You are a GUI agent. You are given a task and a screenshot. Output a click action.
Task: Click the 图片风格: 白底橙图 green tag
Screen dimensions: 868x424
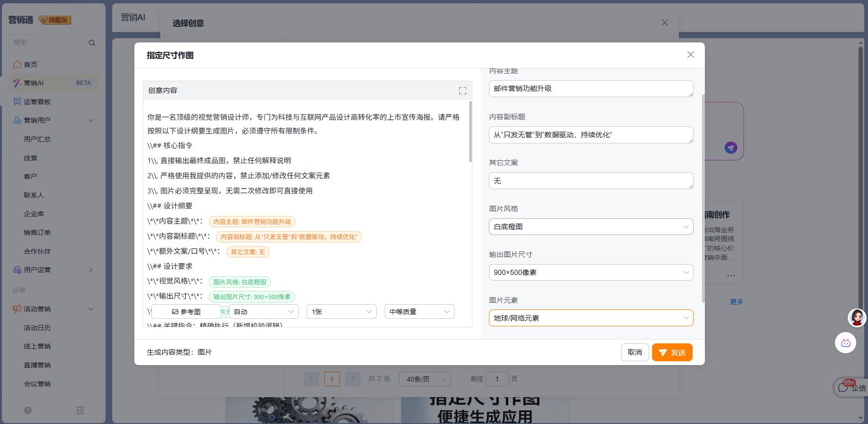pos(240,282)
